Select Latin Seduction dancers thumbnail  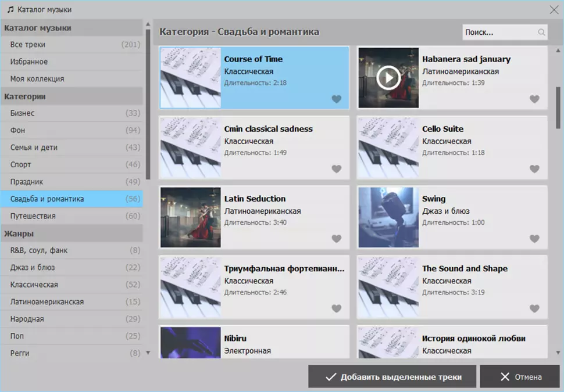(190, 217)
